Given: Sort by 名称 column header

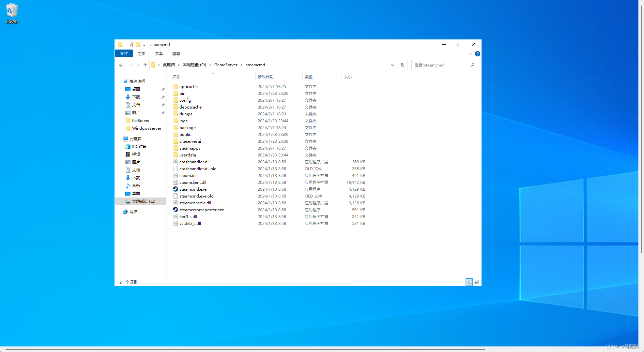Looking at the screenshot, I should (176, 77).
